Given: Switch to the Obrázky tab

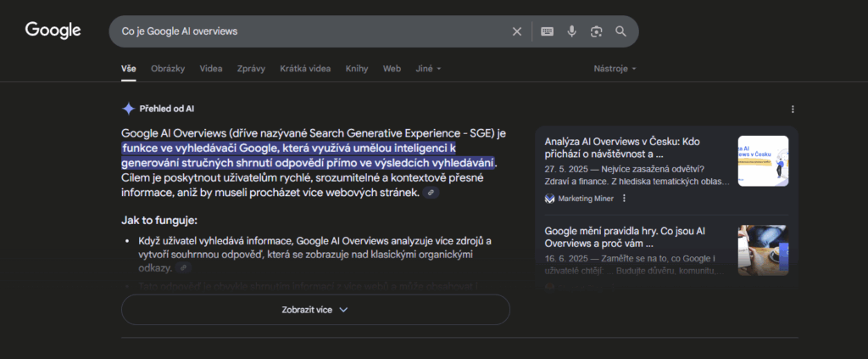Looking at the screenshot, I should coord(168,69).
